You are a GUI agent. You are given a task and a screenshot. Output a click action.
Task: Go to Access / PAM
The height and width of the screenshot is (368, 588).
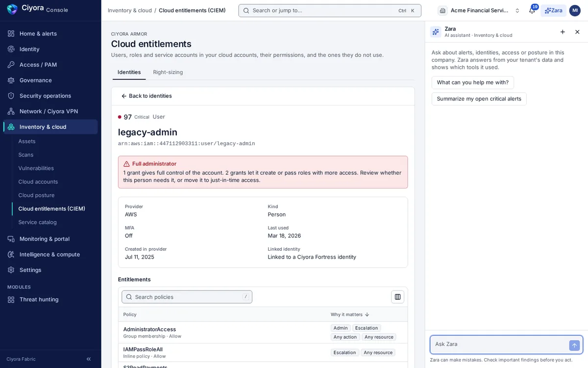[x=50, y=65]
